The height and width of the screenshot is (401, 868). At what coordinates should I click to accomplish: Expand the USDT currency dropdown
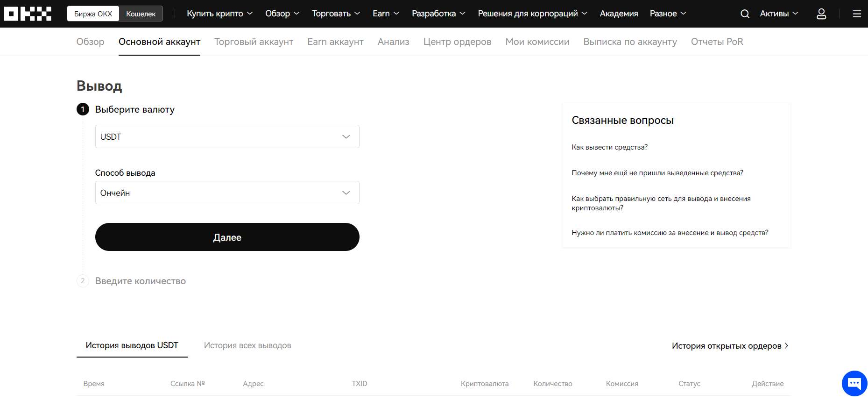(x=227, y=136)
